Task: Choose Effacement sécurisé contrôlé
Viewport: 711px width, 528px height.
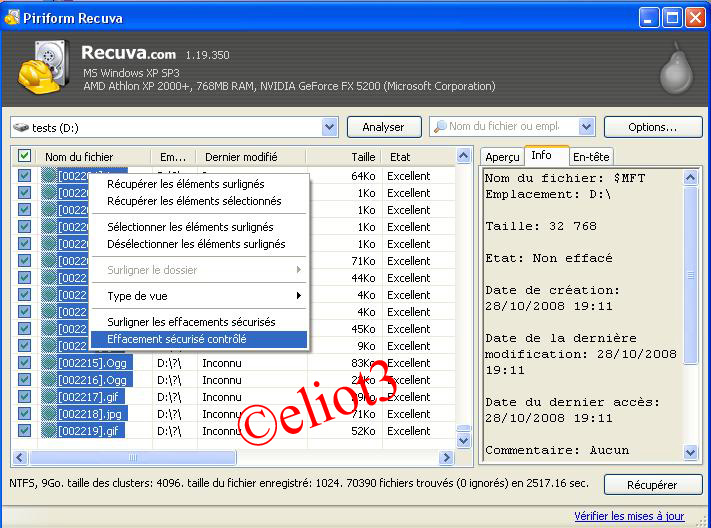Action: [200, 339]
